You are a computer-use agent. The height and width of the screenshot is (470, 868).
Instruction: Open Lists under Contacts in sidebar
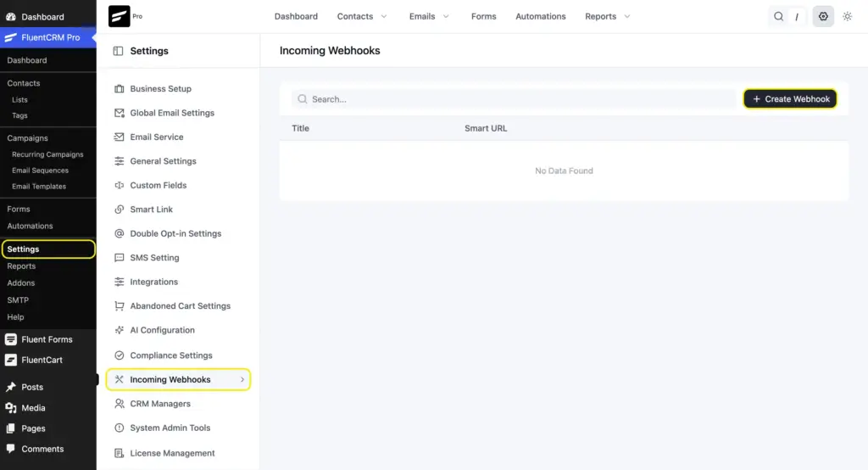19,100
